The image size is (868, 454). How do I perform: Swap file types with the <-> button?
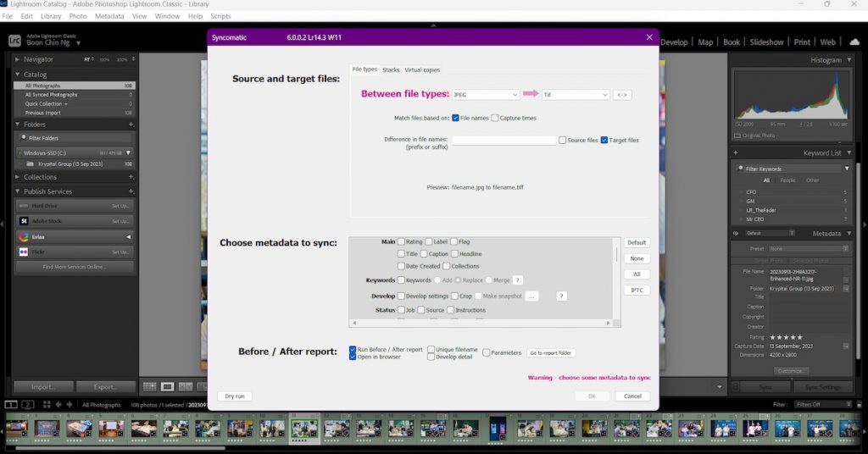tap(622, 95)
